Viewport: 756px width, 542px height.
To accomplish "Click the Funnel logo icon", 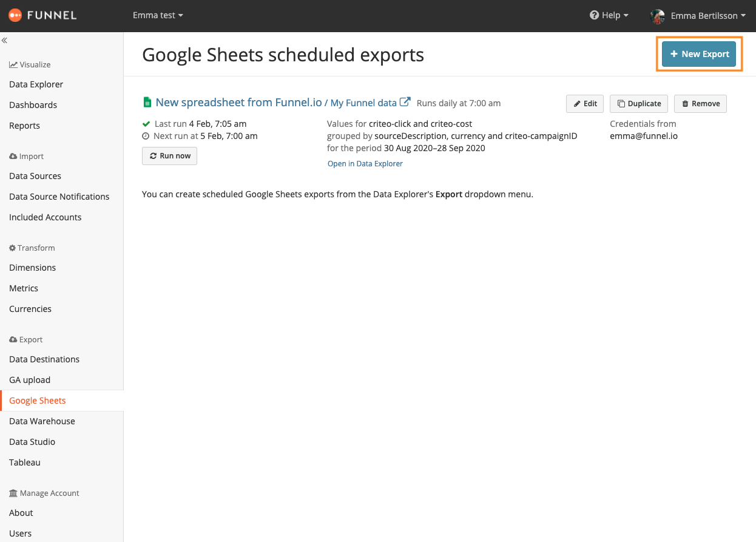I will coord(15,15).
